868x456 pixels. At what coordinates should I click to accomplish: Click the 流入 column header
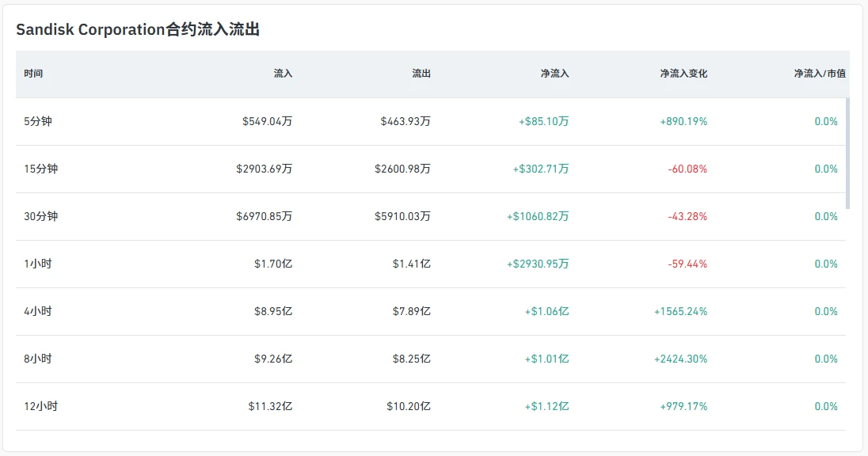pos(283,74)
